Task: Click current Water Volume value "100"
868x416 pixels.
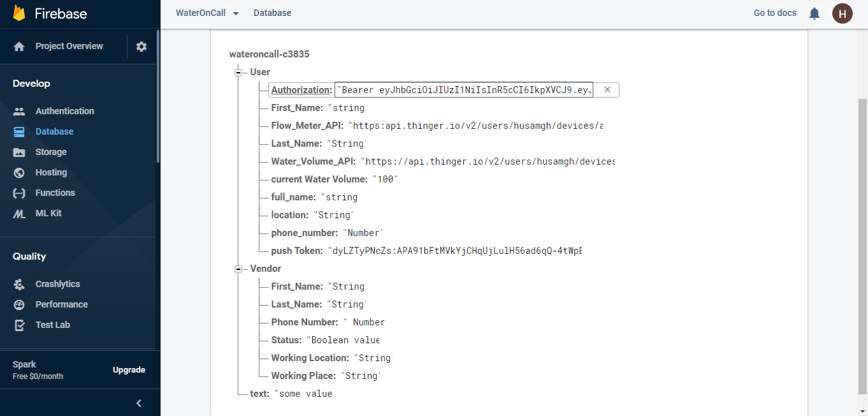Action: pyautogui.click(x=385, y=179)
